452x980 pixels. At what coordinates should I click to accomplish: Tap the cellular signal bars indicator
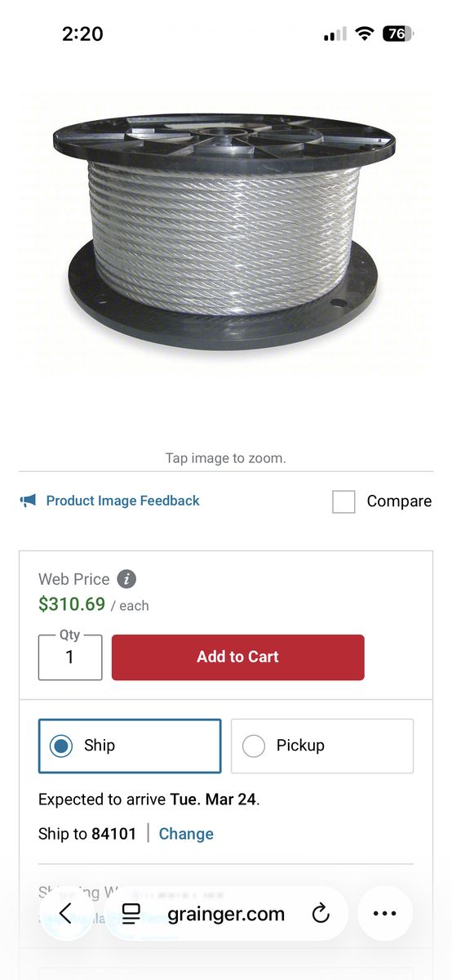335,33
